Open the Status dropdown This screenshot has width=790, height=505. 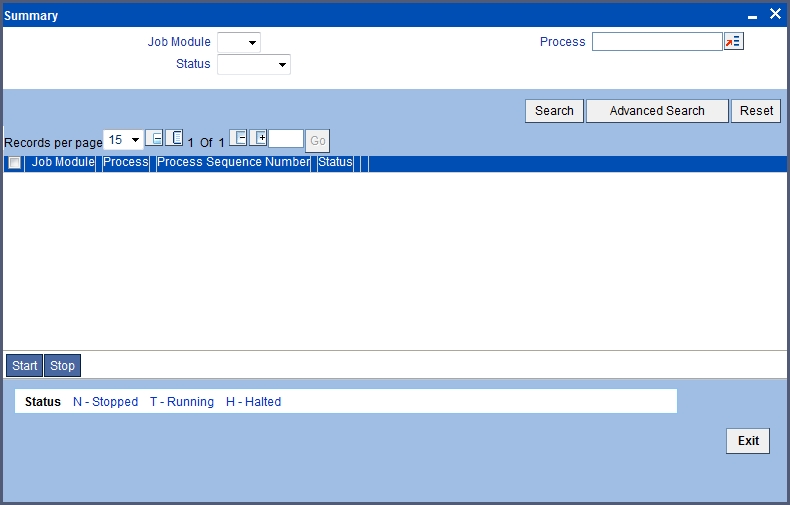point(254,65)
